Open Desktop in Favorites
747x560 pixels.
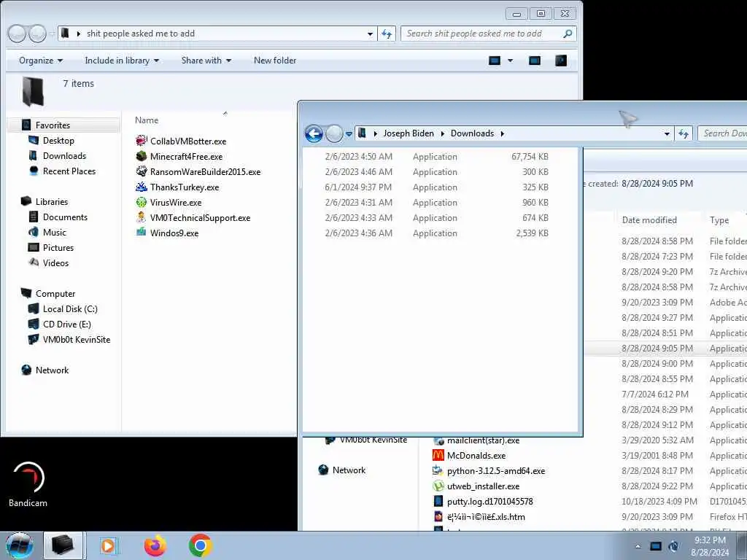58,141
